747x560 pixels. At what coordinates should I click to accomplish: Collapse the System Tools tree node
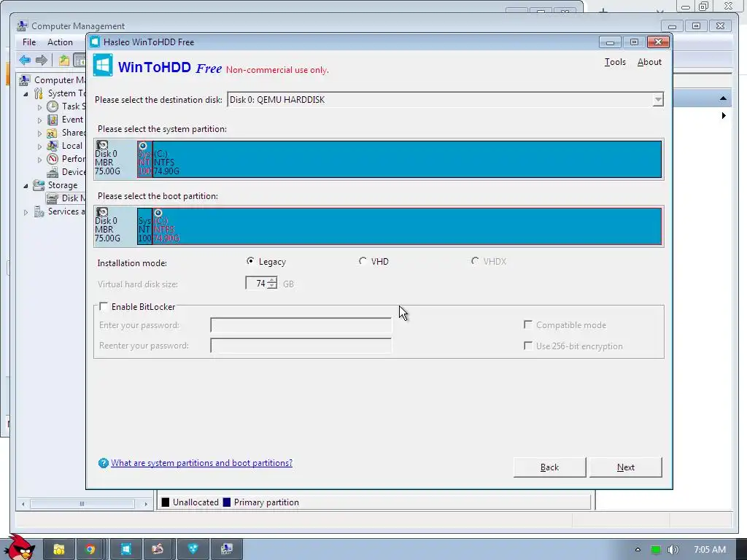26,94
